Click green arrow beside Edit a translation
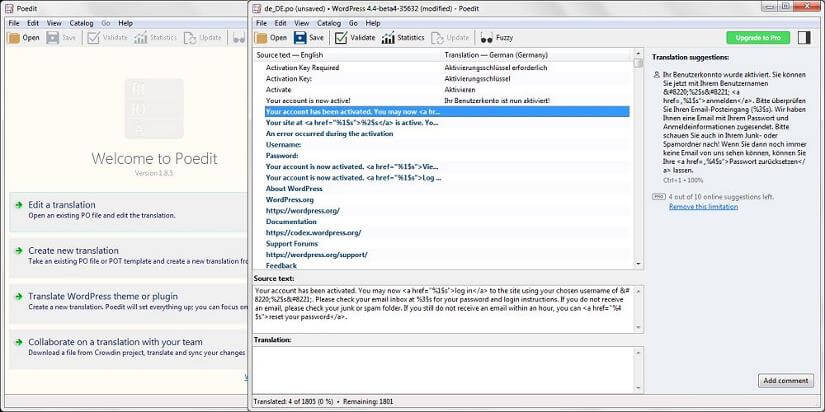Viewport: 825px width, 412px height. pyautogui.click(x=19, y=205)
